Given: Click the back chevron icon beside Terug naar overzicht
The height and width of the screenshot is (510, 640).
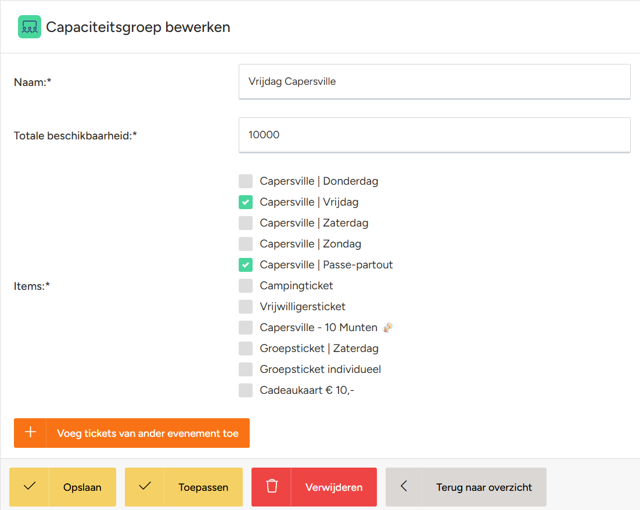Looking at the screenshot, I should [x=404, y=486].
